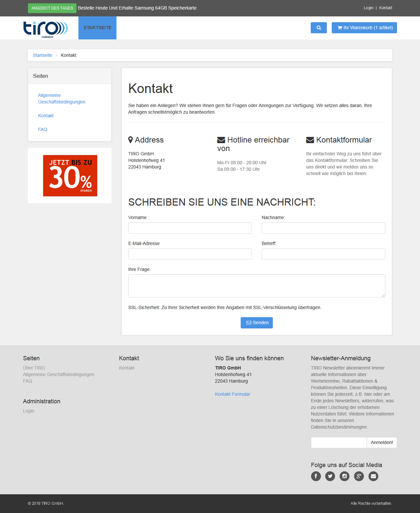
Task: Click the TIRO GmbH logo
Action: 45,29
